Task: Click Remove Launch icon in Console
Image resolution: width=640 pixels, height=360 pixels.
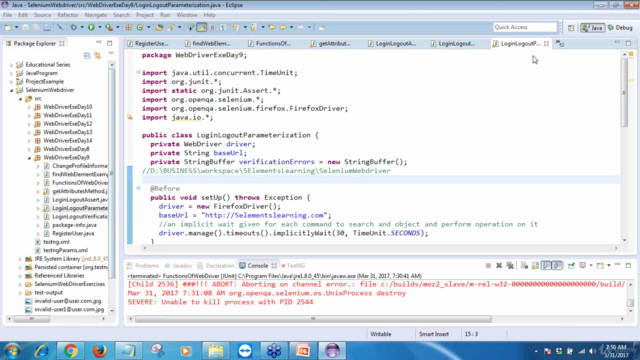Action: 499,266
